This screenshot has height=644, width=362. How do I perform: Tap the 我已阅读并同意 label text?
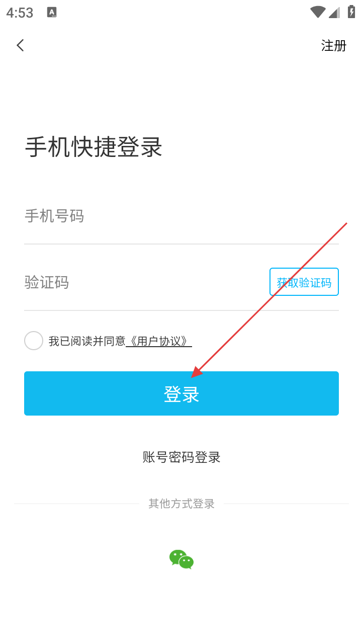coord(87,341)
